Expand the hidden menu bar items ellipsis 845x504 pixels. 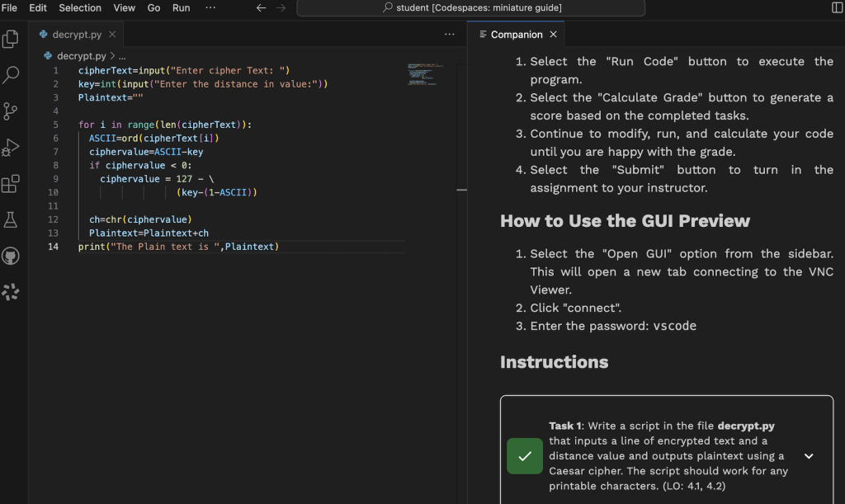click(x=210, y=7)
